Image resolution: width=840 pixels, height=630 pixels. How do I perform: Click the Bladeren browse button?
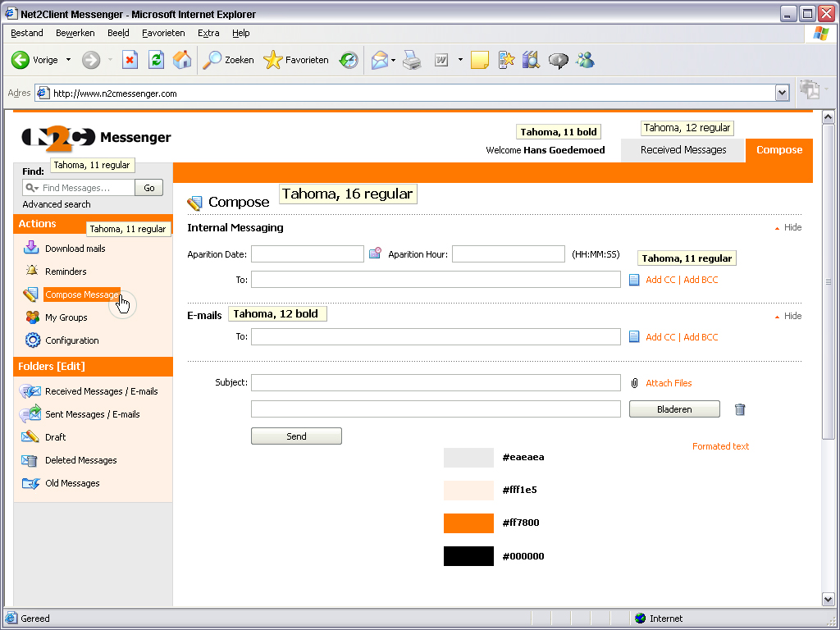674,409
